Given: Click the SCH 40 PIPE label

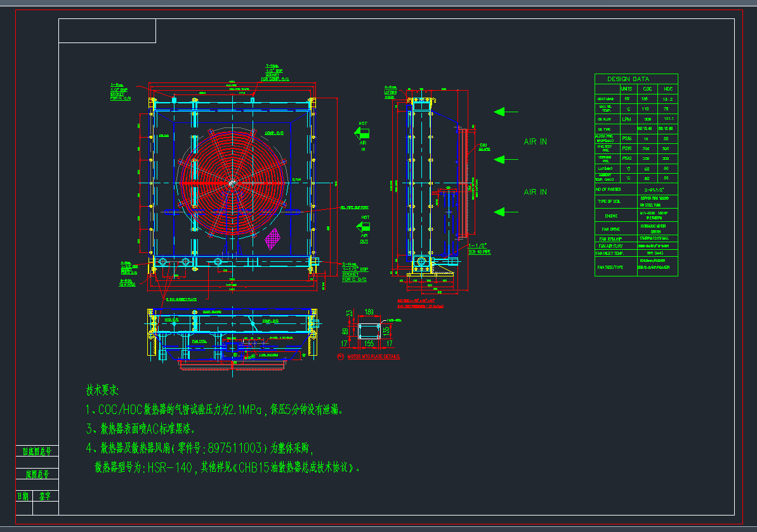Looking at the screenshot, I should pos(480,252).
